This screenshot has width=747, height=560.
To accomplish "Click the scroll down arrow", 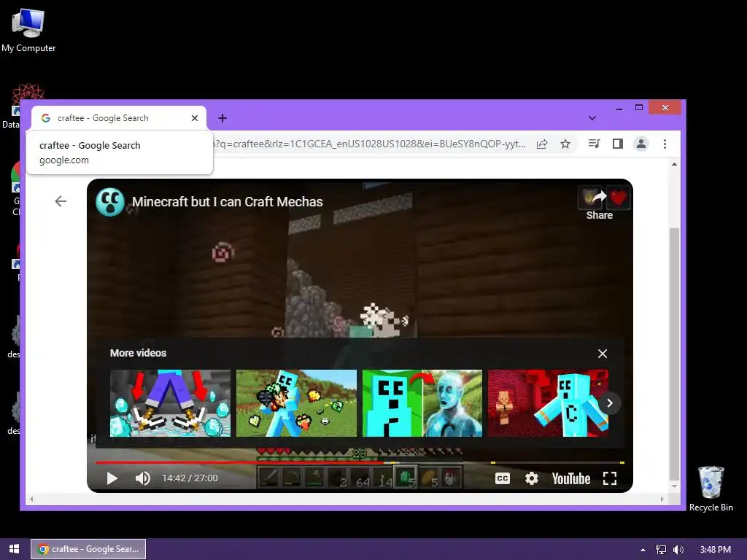I will tap(674, 486).
